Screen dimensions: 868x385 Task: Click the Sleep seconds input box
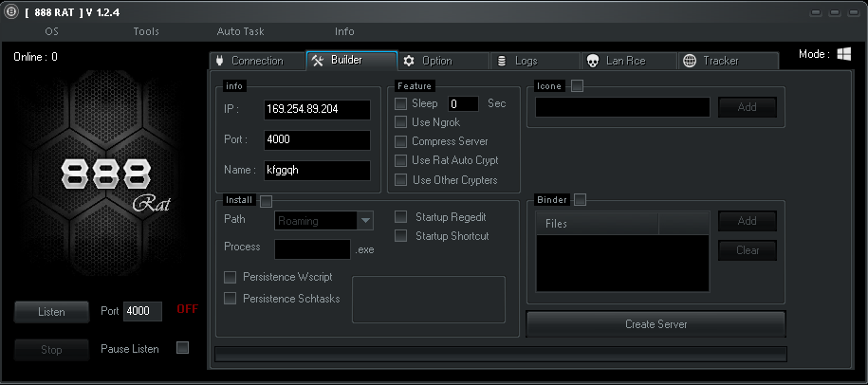(x=463, y=103)
